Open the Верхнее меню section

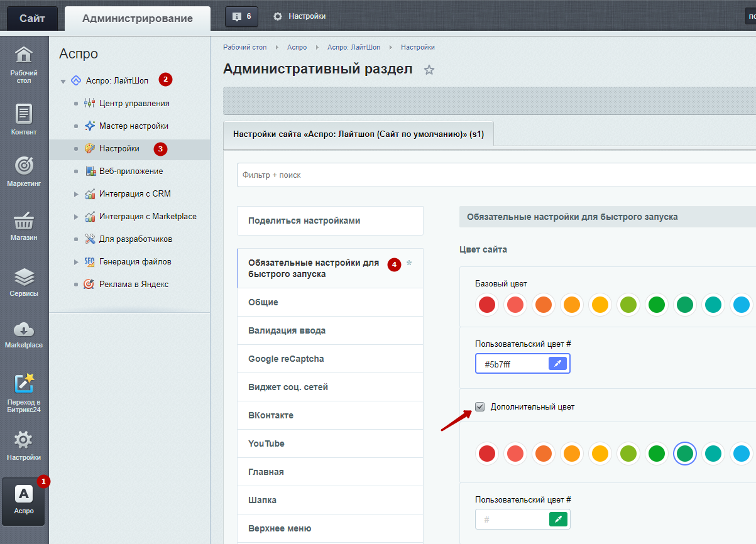point(330,528)
